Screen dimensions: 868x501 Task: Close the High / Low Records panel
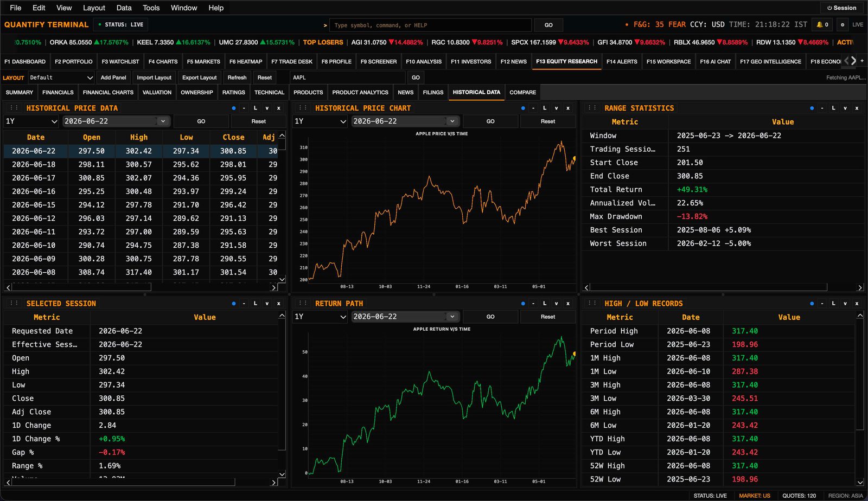coord(857,303)
